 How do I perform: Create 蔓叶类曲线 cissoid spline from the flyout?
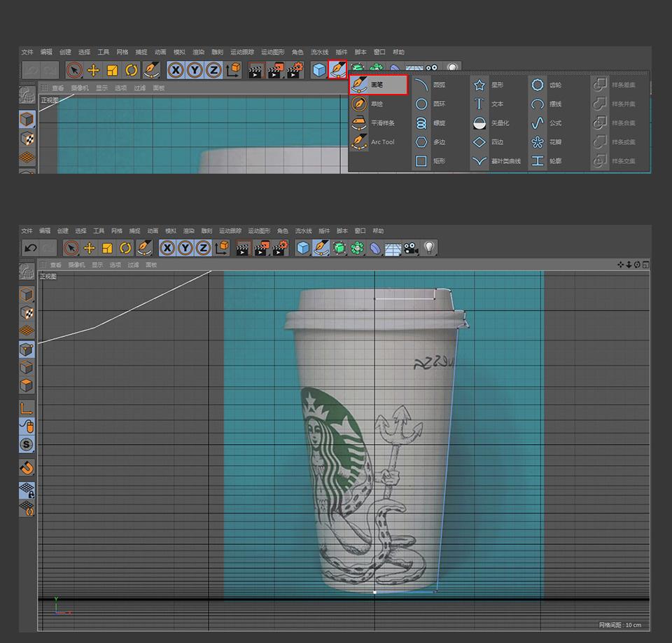point(497,161)
